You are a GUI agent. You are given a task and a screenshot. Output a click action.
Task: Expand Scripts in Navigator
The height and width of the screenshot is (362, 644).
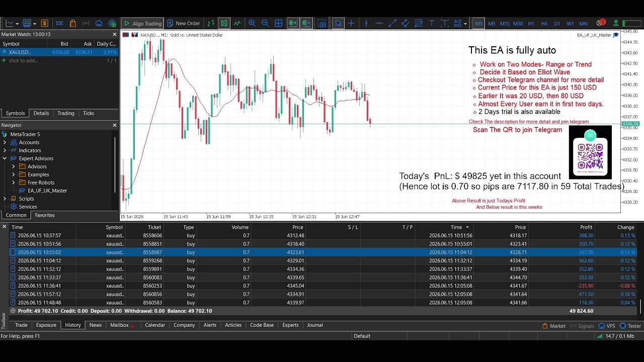pos(5,199)
